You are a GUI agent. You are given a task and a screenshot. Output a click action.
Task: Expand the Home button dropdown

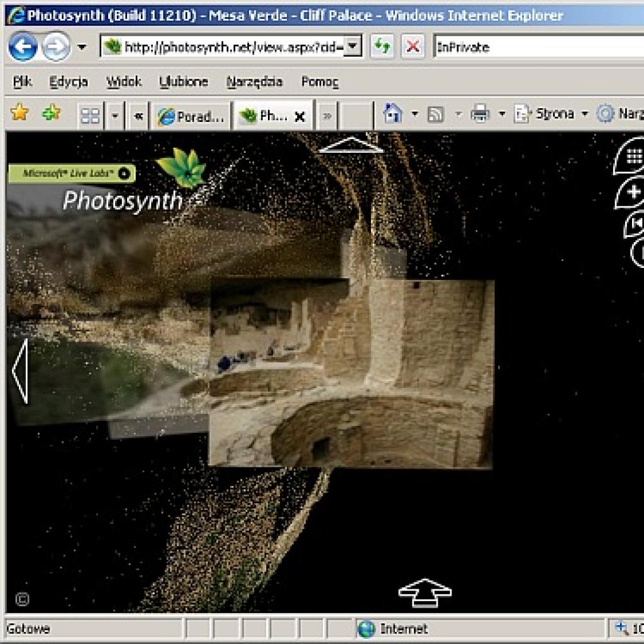(x=414, y=113)
